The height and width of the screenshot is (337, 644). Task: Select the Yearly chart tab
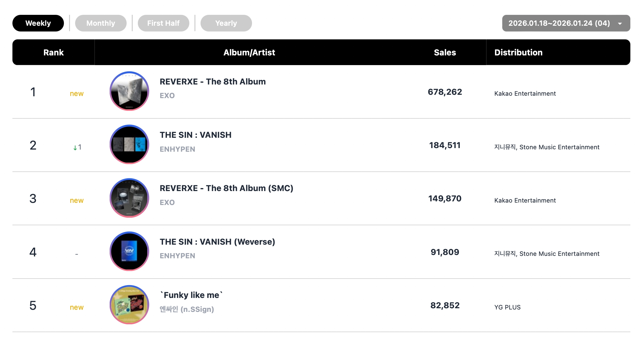tap(226, 23)
